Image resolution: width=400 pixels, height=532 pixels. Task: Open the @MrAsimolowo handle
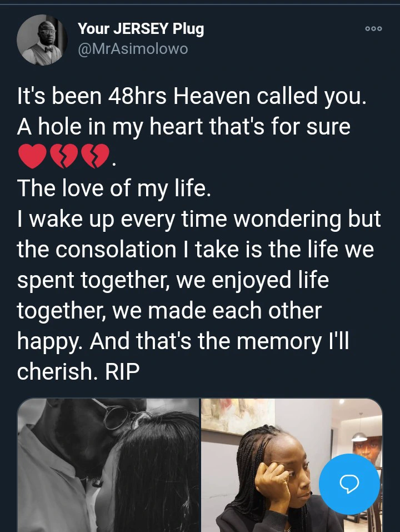(133, 49)
